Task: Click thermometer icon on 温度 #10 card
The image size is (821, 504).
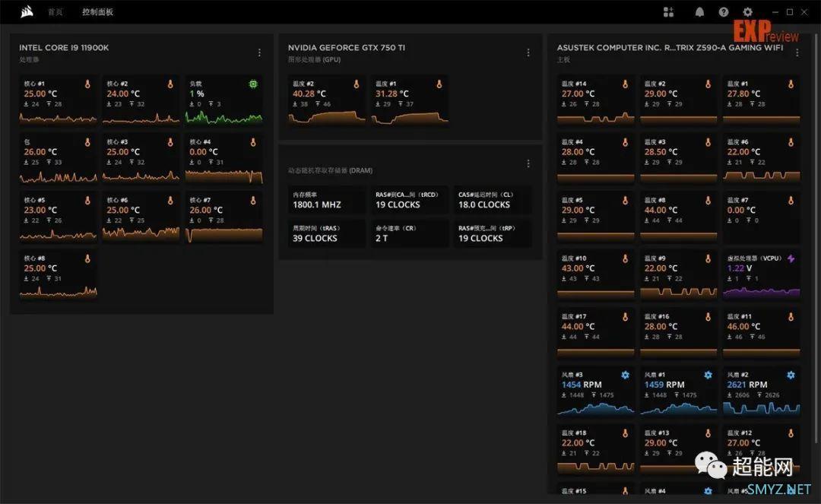Action: pos(625,258)
